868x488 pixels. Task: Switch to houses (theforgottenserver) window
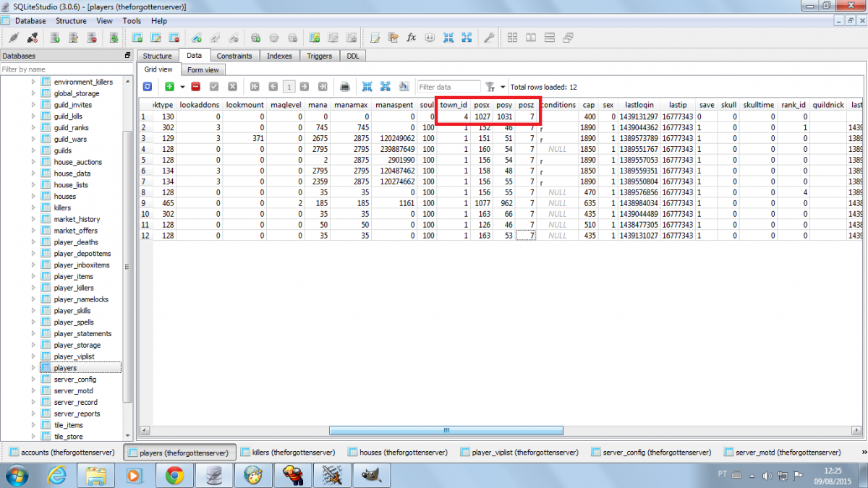tap(396, 453)
